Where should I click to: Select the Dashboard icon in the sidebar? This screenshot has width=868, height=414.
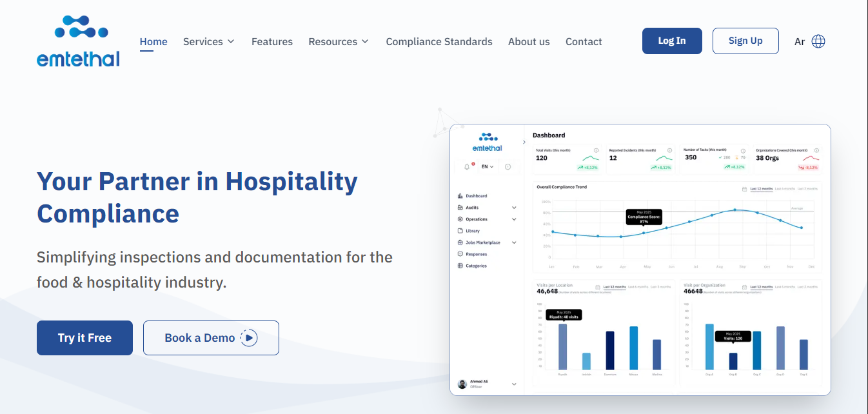[x=460, y=196]
